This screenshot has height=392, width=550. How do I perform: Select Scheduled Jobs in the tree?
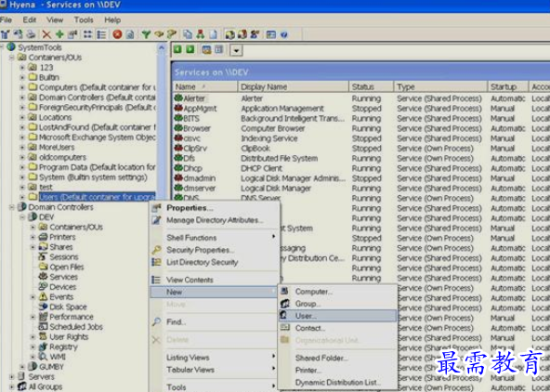(76, 327)
